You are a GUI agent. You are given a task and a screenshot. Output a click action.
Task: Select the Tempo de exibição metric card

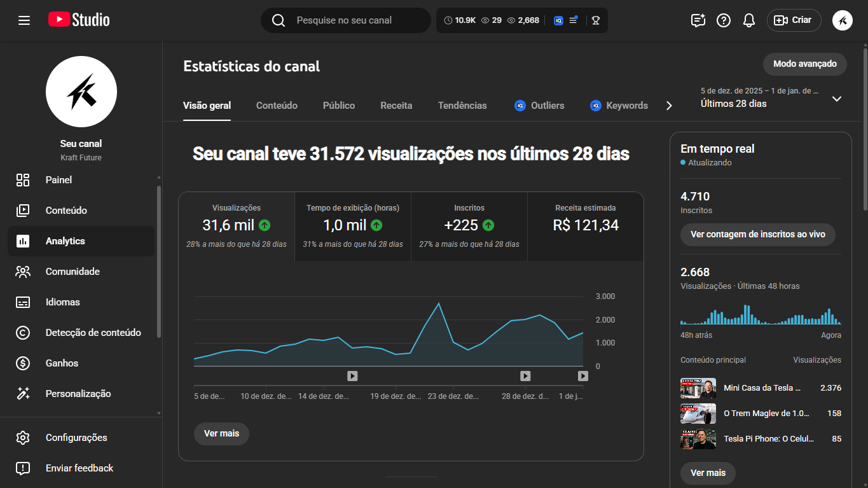pyautogui.click(x=352, y=227)
